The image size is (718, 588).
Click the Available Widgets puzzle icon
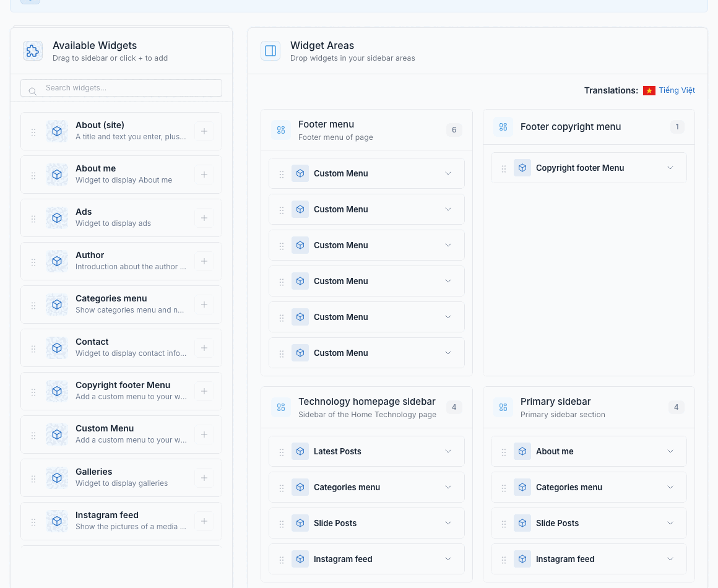(33, 51)
